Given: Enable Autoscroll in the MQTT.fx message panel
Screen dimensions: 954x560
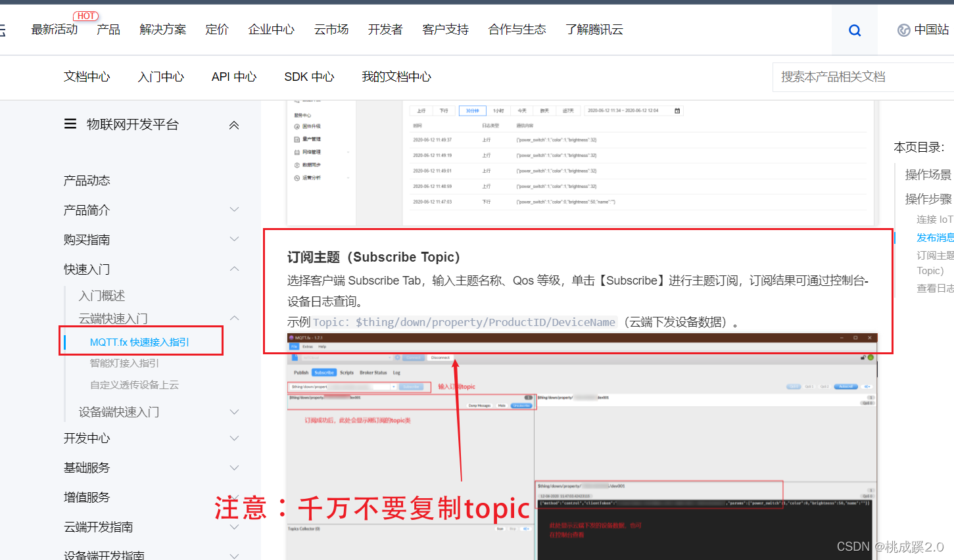Looking at the screenshot, I should 845,385.
